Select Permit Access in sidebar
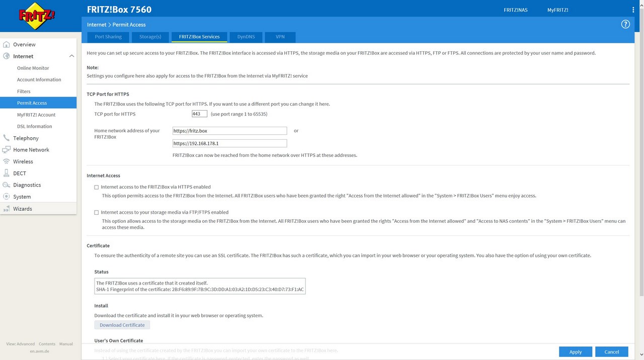 [x=38, y=103]
